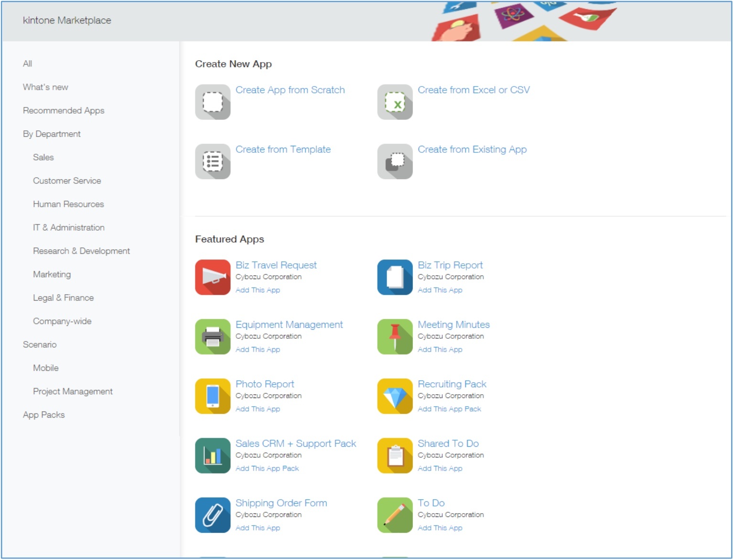Open the Equipment Management printer icon
The width and height of the screenshot is (733, 560).
(x=213, y=337)
